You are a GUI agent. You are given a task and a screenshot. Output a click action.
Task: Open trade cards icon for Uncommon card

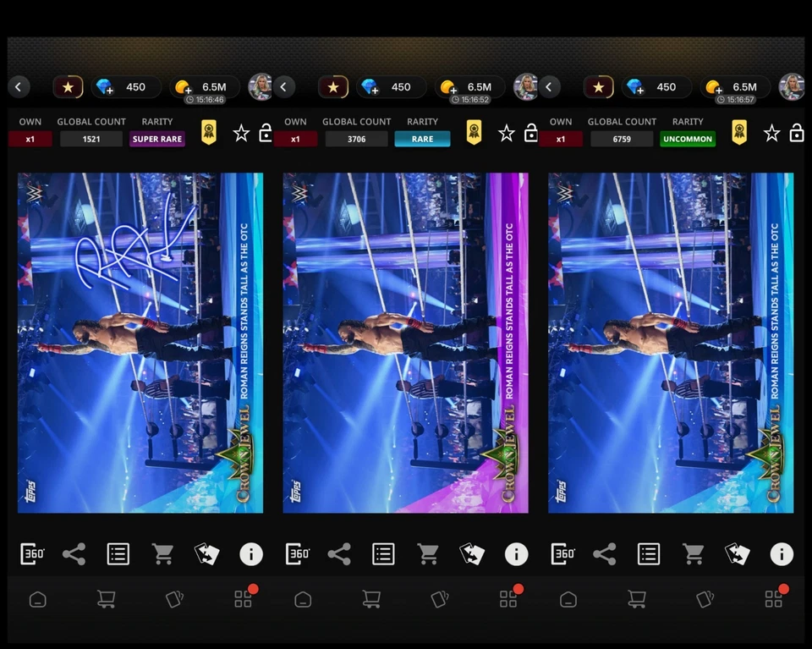coord(737,553)
